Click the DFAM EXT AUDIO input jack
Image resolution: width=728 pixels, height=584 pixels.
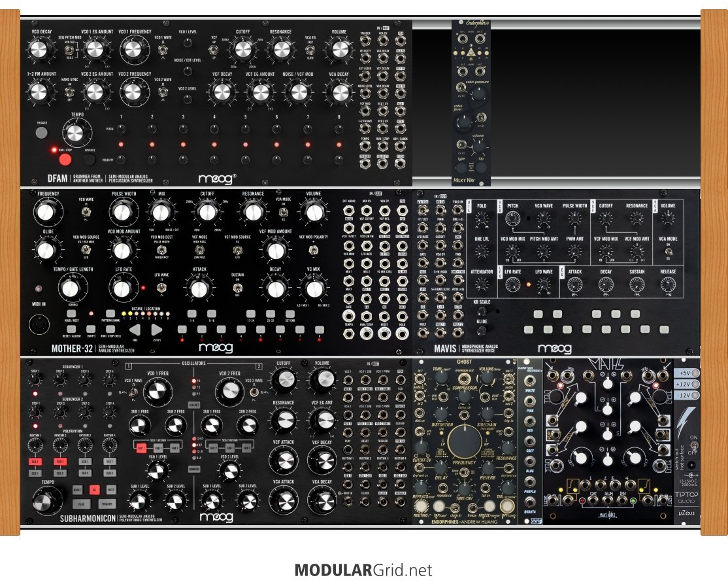click(365, 76)
